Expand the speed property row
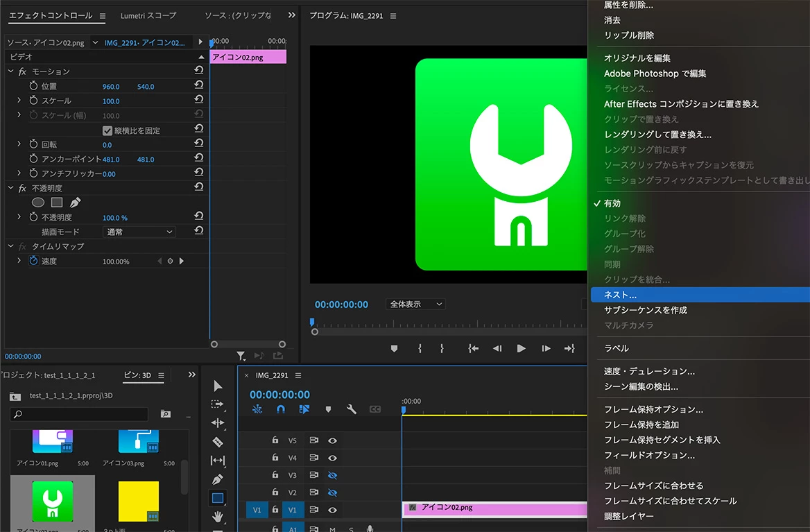 coord(19,261)
